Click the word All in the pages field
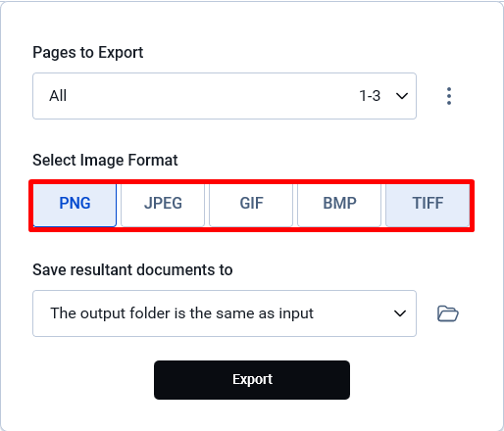Screen dimensions: 504x431 coord(58,96)
